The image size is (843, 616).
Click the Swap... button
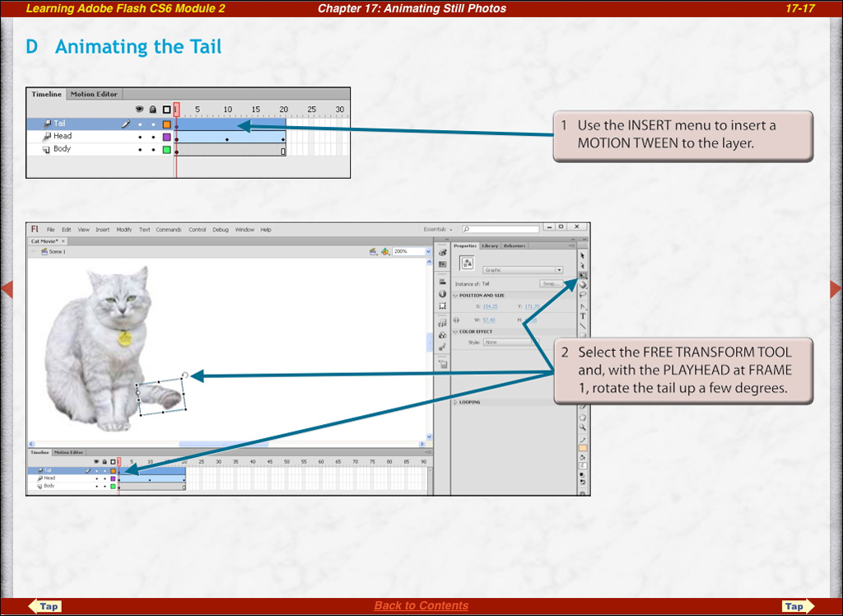click(x=552, y=283)
